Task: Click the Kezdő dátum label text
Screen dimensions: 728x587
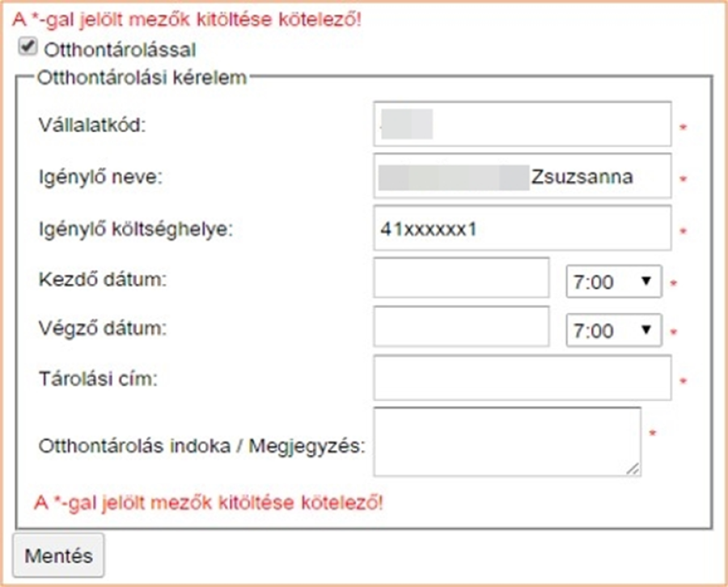Action: coord(101,280)
